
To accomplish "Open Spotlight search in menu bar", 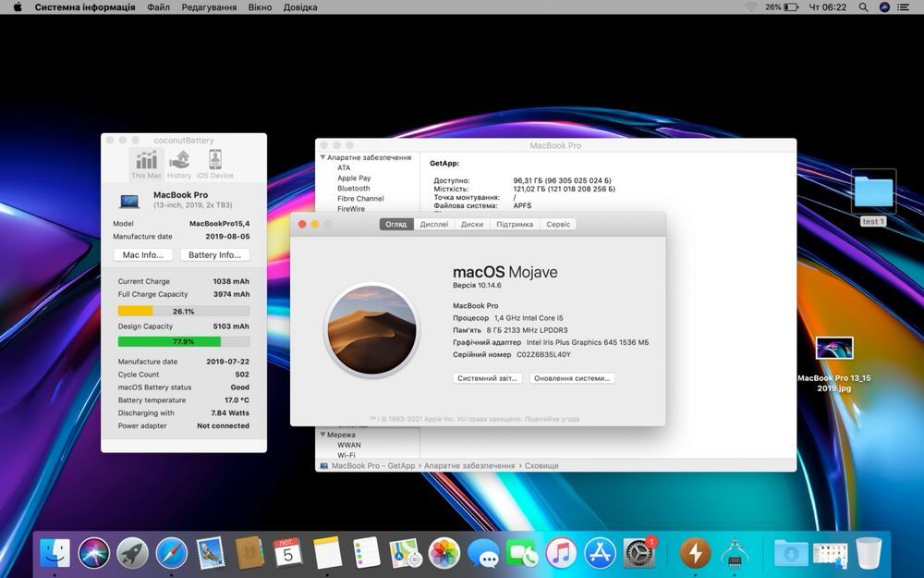I will tap(863, 7).
